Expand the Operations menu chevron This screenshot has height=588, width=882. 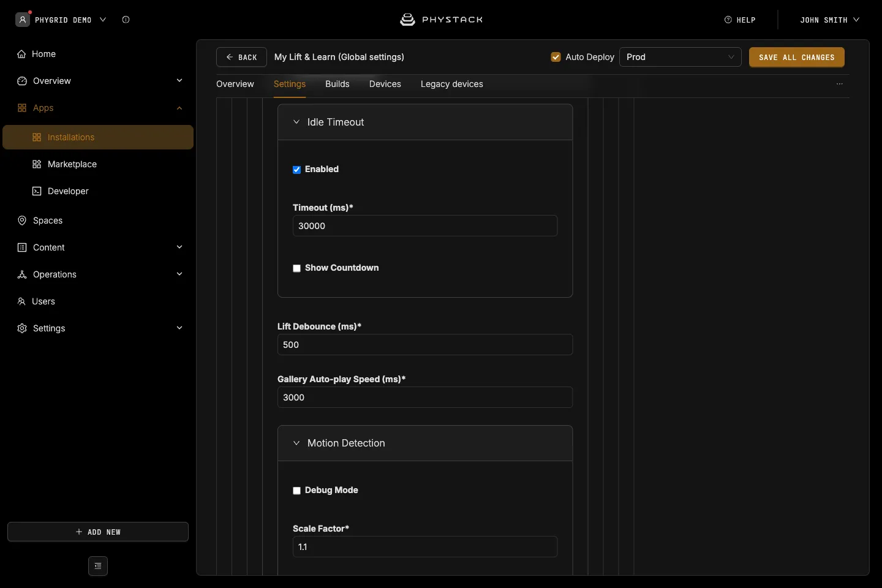pyautogui.click(x=179, y=274)
